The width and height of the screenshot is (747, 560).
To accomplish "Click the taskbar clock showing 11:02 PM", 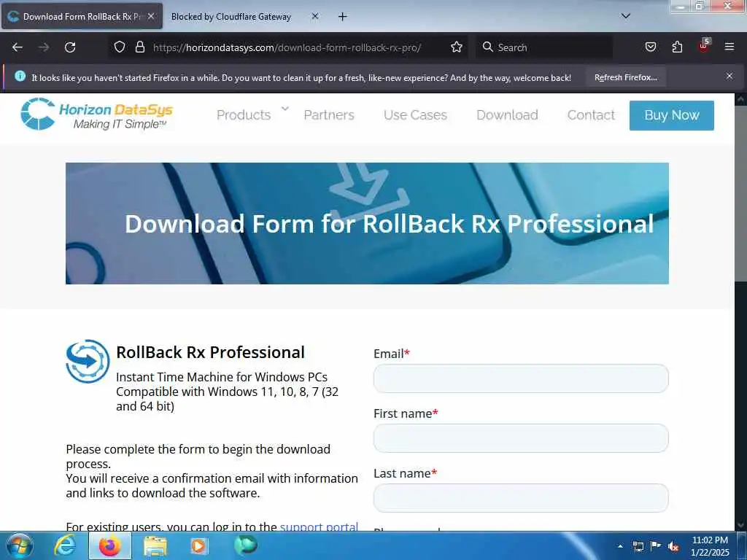I will tap(710, 546).
